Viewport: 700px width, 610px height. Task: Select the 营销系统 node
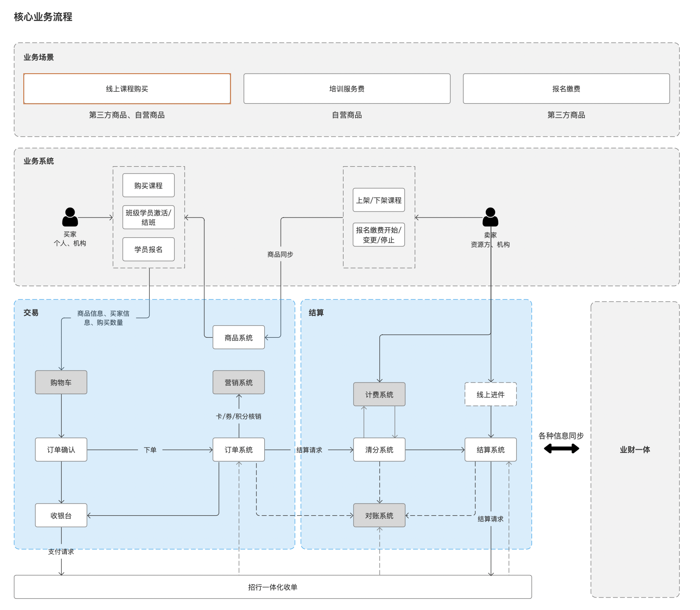pos(239,382)
